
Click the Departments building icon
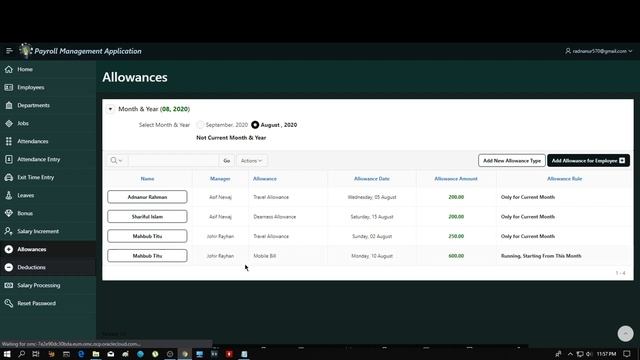pyautogui.click(x=9, y=105)
